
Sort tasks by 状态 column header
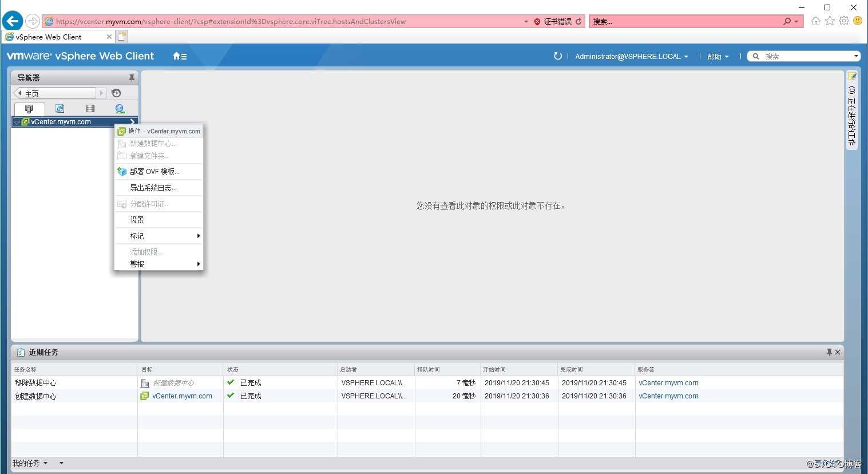(280, 370)
